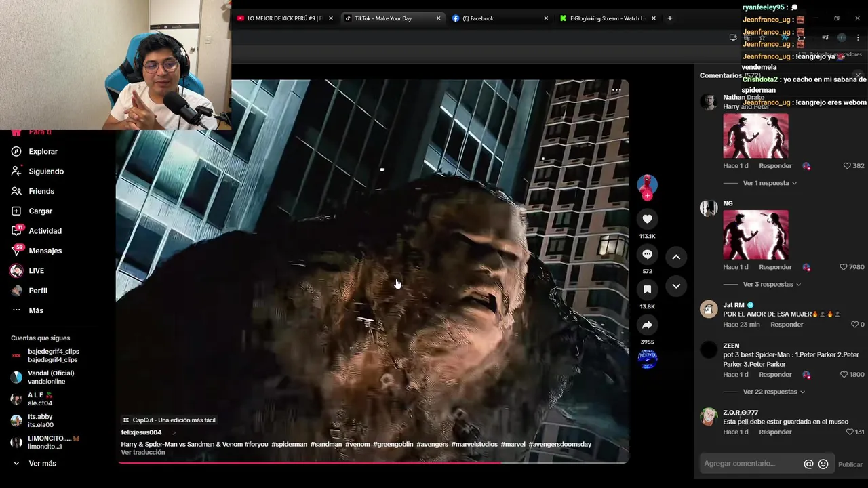Click the #avengersdoomsday hashtag

click(x=559, y=445)
